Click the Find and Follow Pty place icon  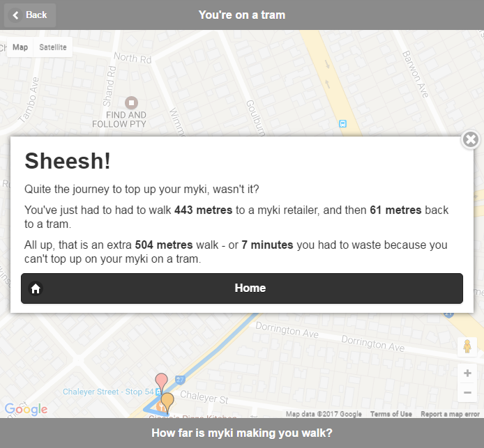131,102
